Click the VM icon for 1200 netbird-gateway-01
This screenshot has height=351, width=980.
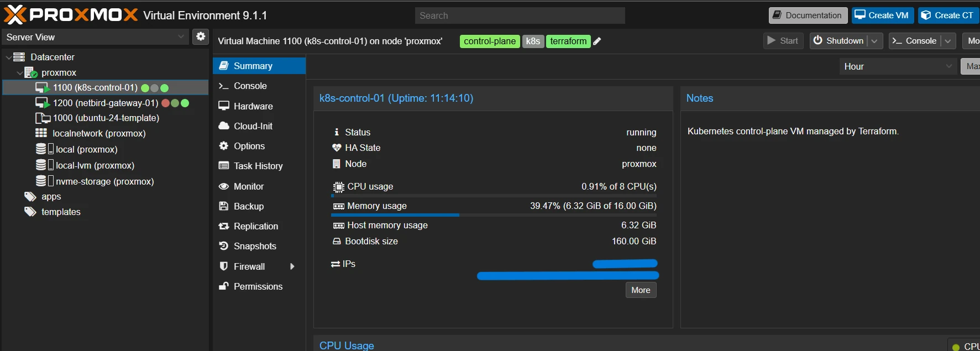[x=43, y=103]
